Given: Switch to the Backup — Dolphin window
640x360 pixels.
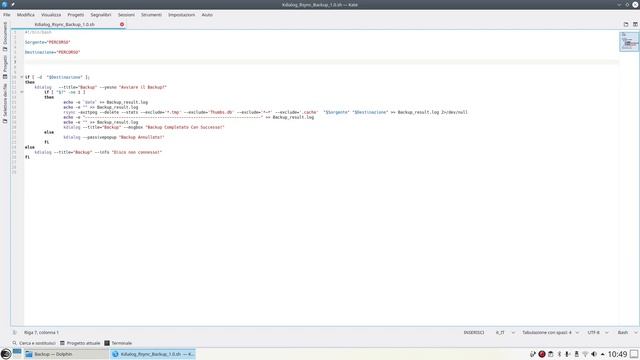Looking at the screenshot, I should (x=66, y=354).
